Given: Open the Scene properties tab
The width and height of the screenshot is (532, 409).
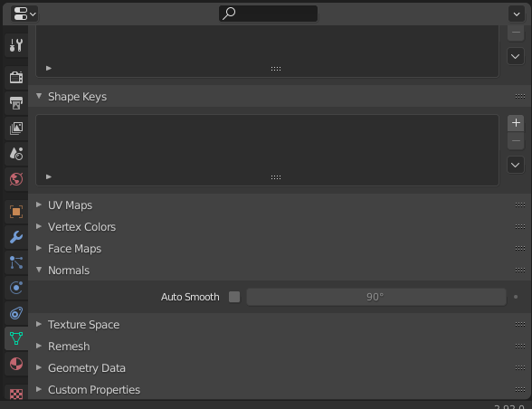Looking at the screenshot, I should coord(16,154).
